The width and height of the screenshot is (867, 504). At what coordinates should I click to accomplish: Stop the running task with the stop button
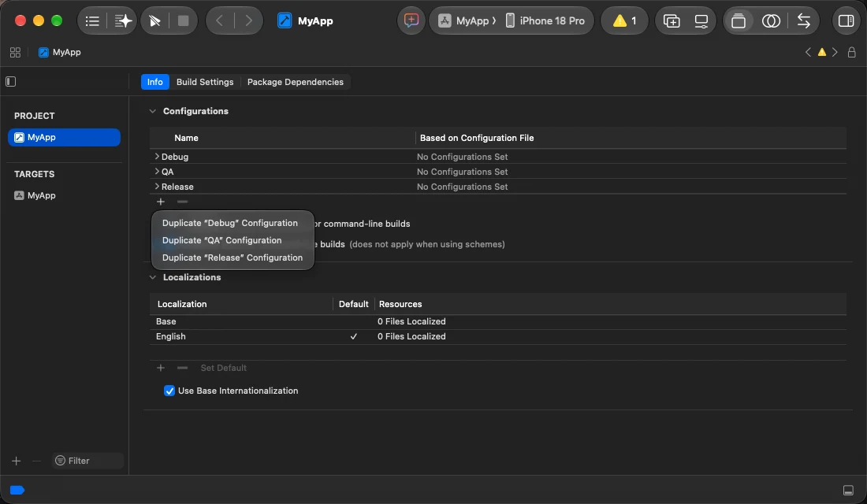point(183,21)
